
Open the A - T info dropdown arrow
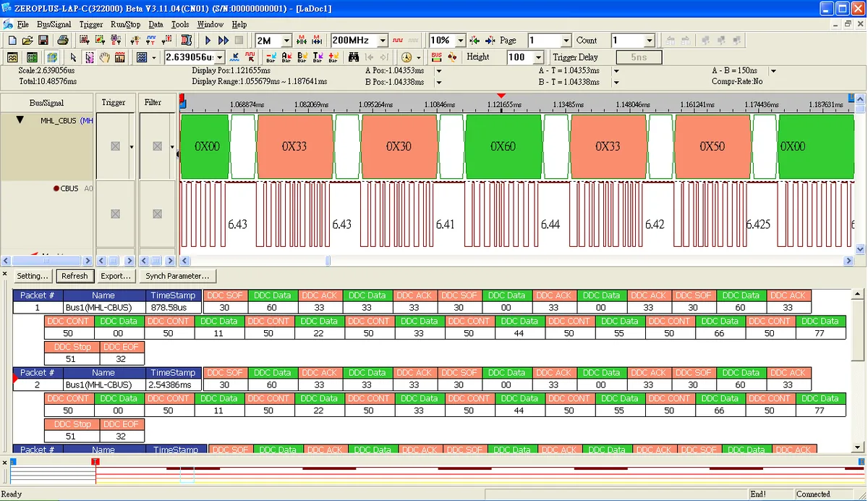point(616,71)
